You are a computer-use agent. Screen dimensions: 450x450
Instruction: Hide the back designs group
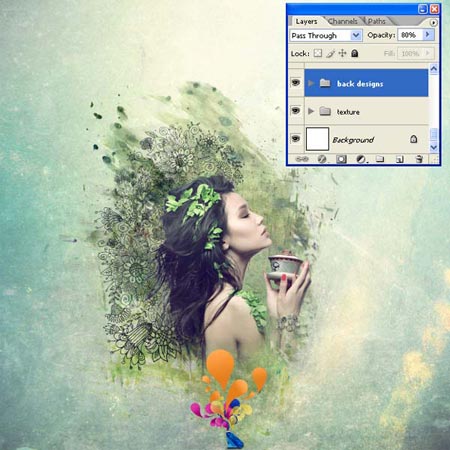296,82
